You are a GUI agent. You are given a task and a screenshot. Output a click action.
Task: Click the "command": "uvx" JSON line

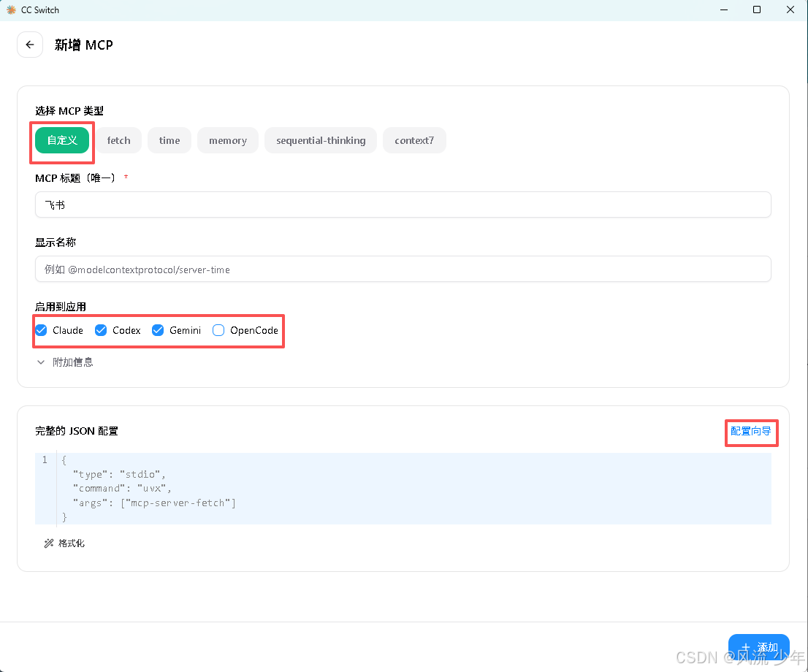click(121, 489)
